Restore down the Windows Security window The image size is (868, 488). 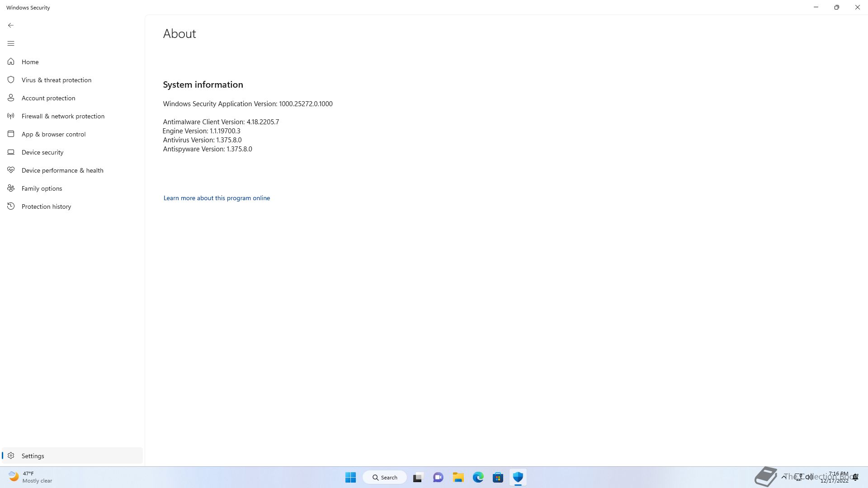click(837, 7)
